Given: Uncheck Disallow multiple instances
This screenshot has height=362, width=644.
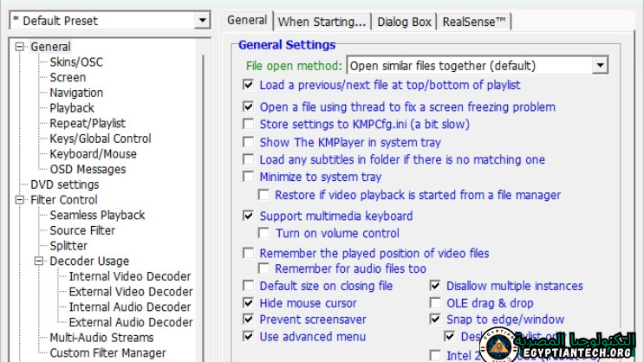Looking at the screenshot, I should tap(435, 286).
